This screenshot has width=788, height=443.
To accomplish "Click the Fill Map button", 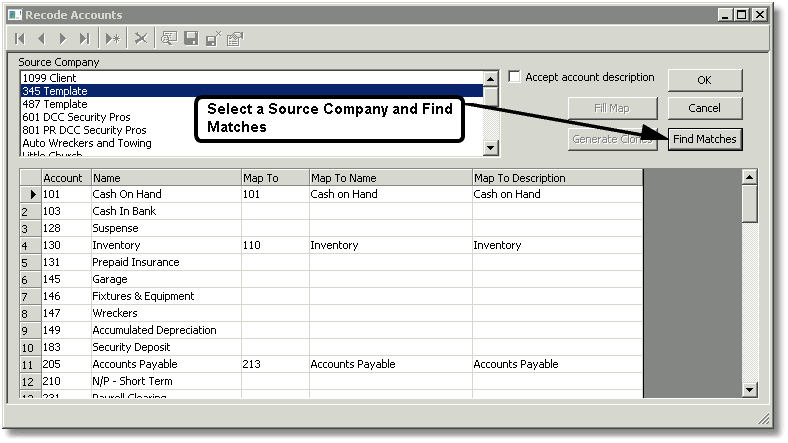I will [612, 108].
